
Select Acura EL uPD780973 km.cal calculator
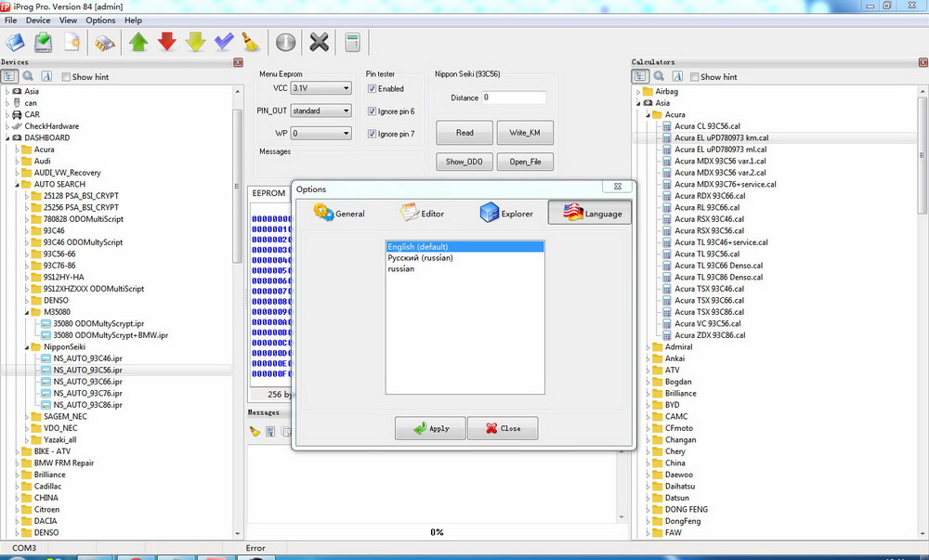point(721,138)
